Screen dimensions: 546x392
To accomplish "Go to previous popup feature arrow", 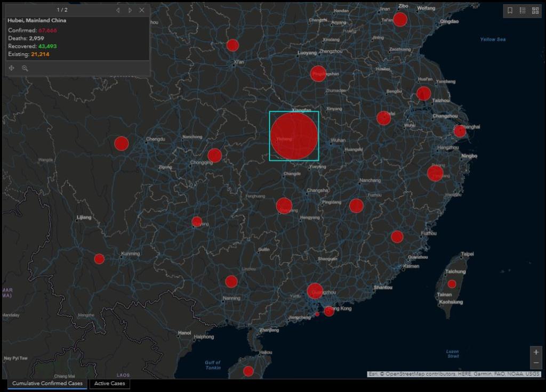I will [118, 10].
